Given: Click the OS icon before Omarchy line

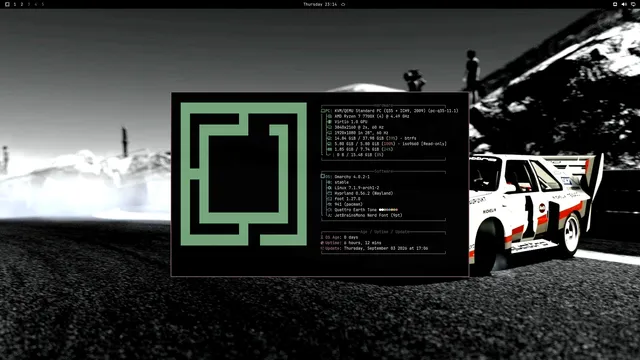Looking at the screenshot, I should pyautogui.click(x=323, y=177).
